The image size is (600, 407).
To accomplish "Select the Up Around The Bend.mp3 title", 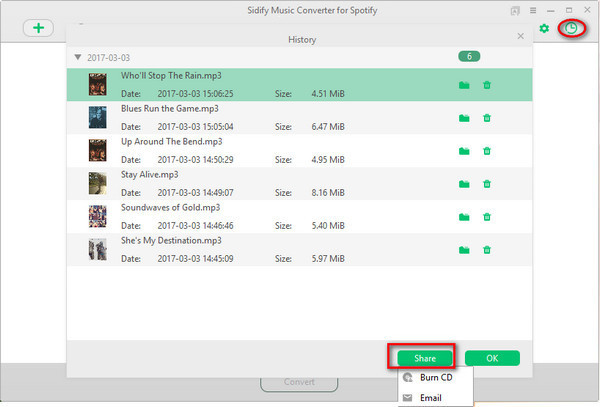I will [x=171, y=142].
